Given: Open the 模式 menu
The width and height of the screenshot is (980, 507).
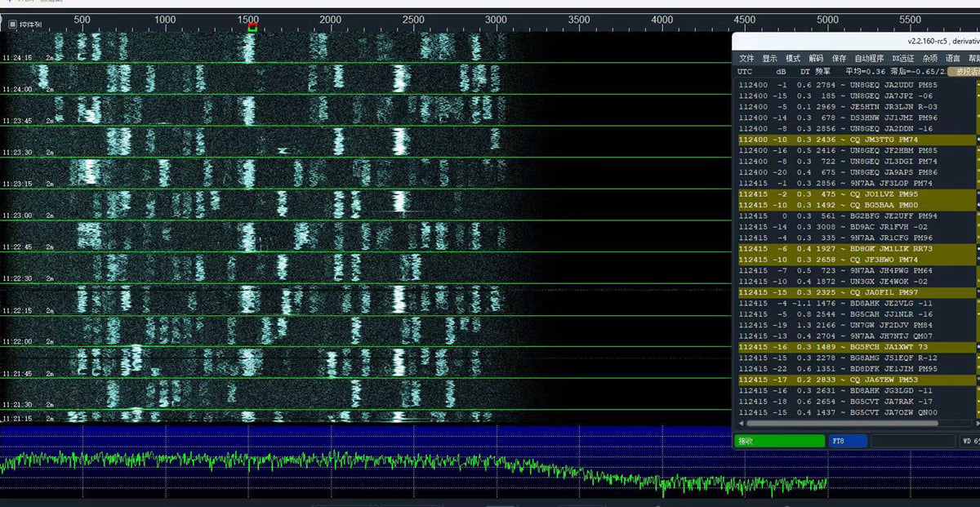Looking at the screenshot, I should click(x=792, y=59).
